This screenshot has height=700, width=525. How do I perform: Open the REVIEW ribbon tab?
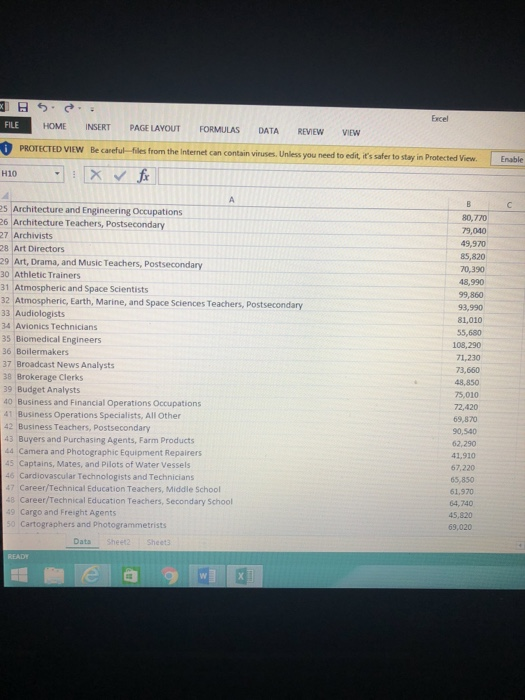point(311,132)
